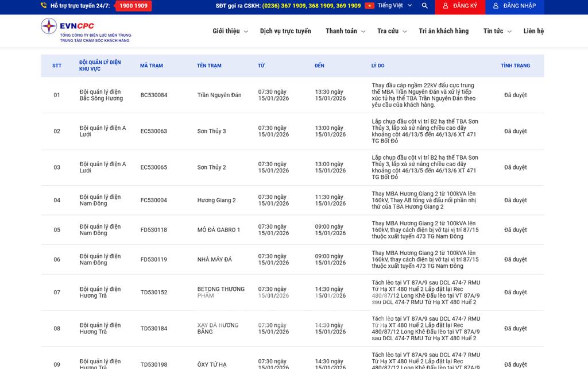Screen dimensions: 588x369
Task: Open the Liên hệ contact page
Action: (x=533, y=31)
